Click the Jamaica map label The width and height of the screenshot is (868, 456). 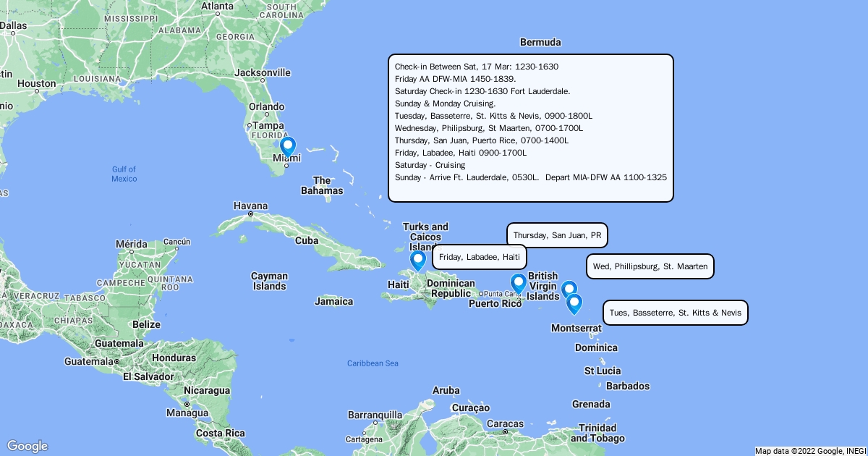point(334,301)
